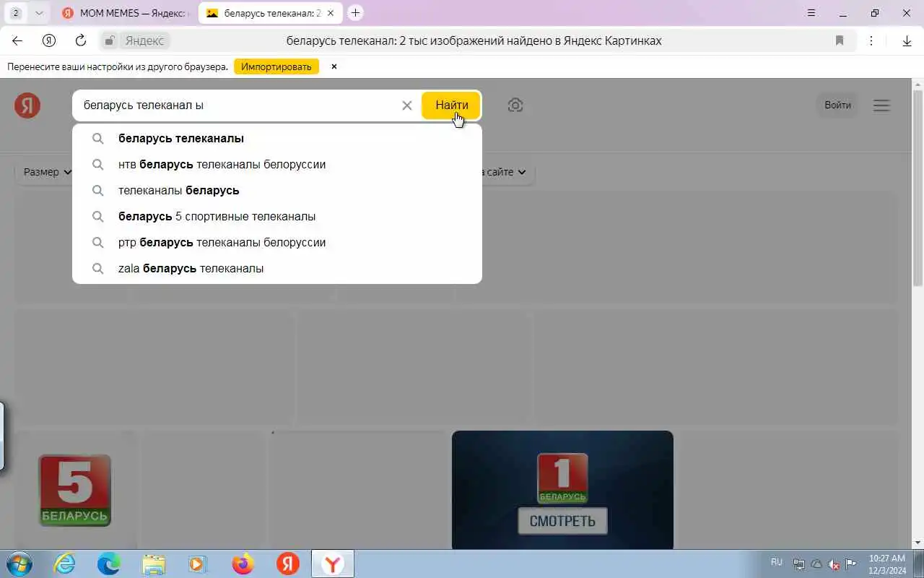Clear the search query with X

407,105
